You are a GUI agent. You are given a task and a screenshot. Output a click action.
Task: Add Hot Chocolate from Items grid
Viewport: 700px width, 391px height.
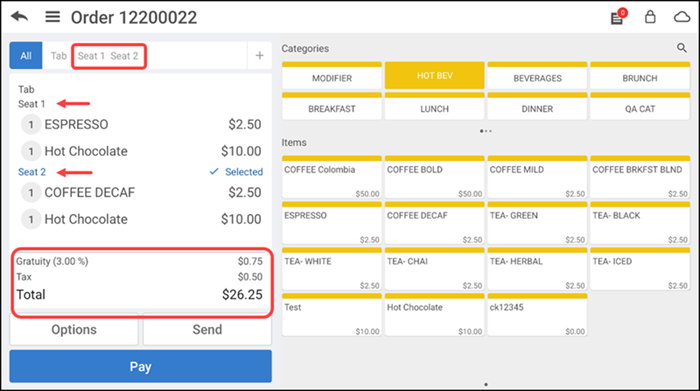(434, 315)
